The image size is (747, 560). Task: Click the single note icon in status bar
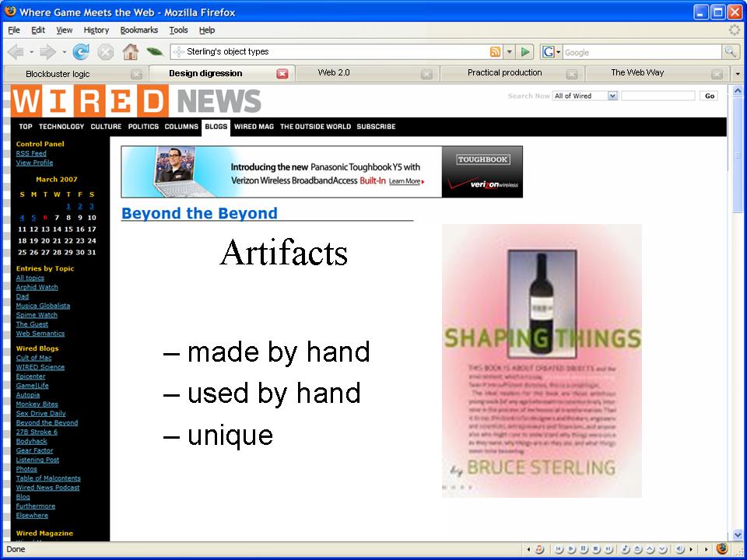click(x=626, y=549)
